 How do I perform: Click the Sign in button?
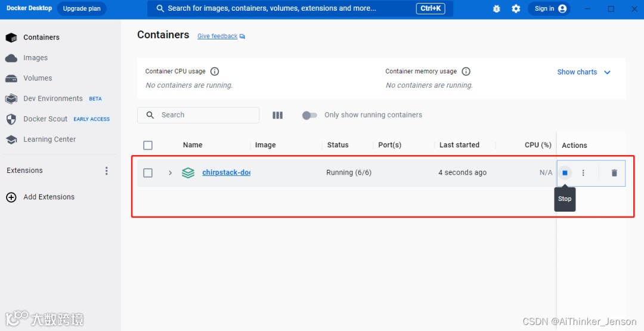(550, 8)
